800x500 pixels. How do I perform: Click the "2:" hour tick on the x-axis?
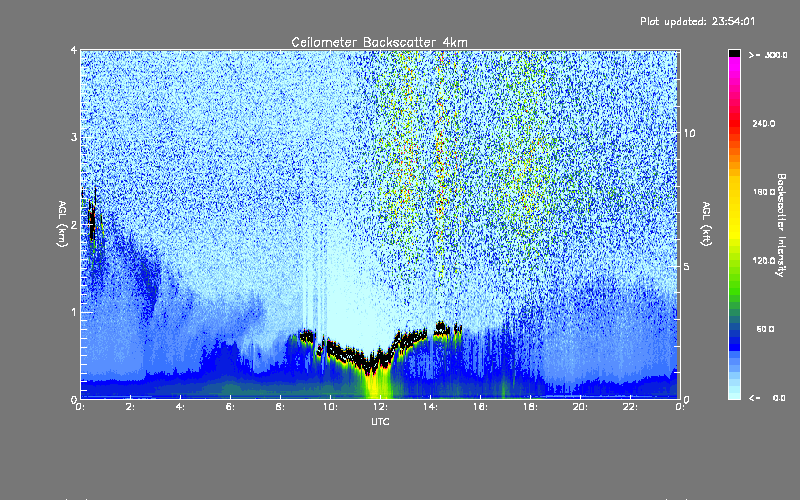point(130,407)
